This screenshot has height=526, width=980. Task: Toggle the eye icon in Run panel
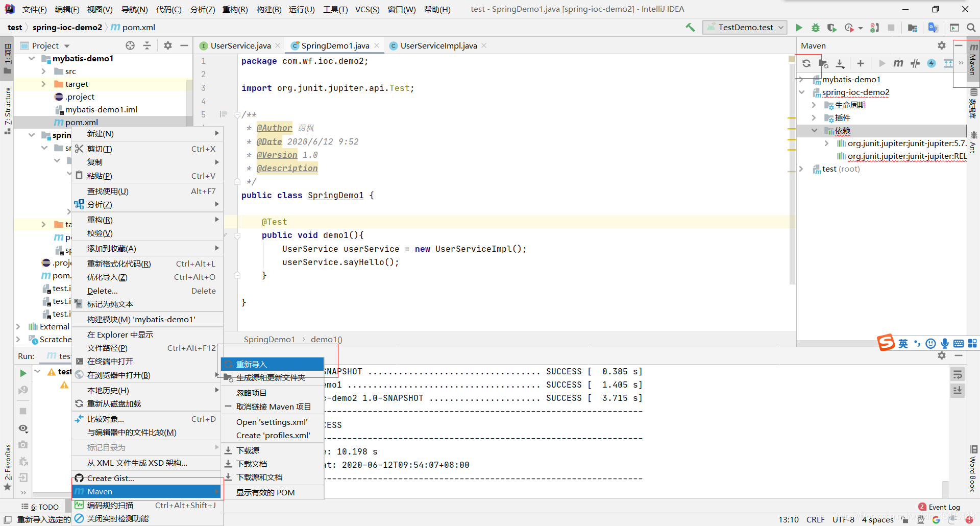click(x=23, y=428)
